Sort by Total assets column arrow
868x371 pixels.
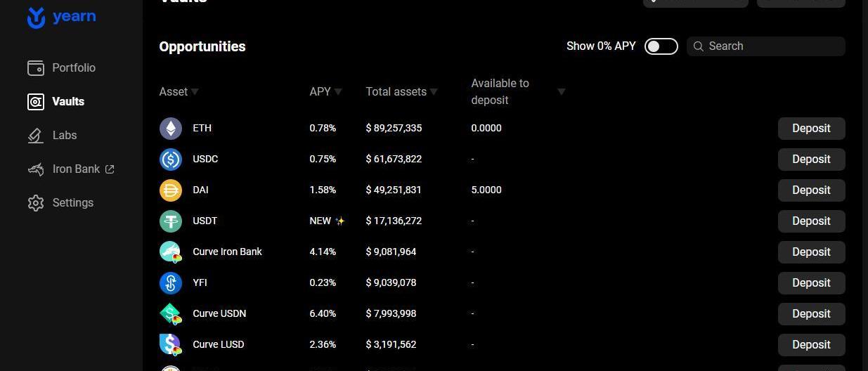[x=434, y=92]
